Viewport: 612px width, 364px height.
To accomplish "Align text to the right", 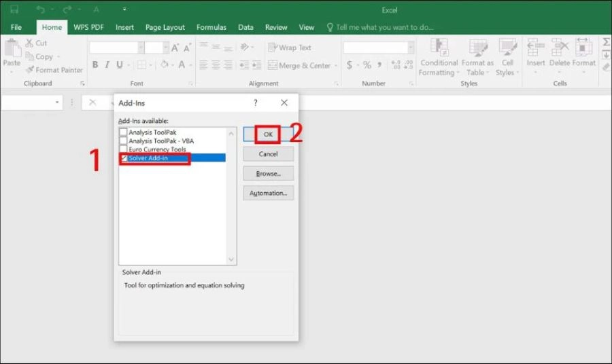I will click(228, 65).
